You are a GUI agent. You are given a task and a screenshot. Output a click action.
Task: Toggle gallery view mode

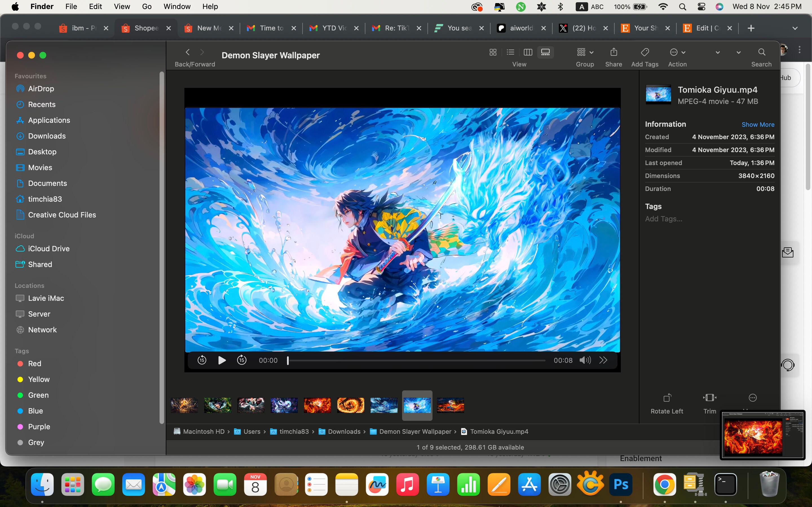point(546,52)
